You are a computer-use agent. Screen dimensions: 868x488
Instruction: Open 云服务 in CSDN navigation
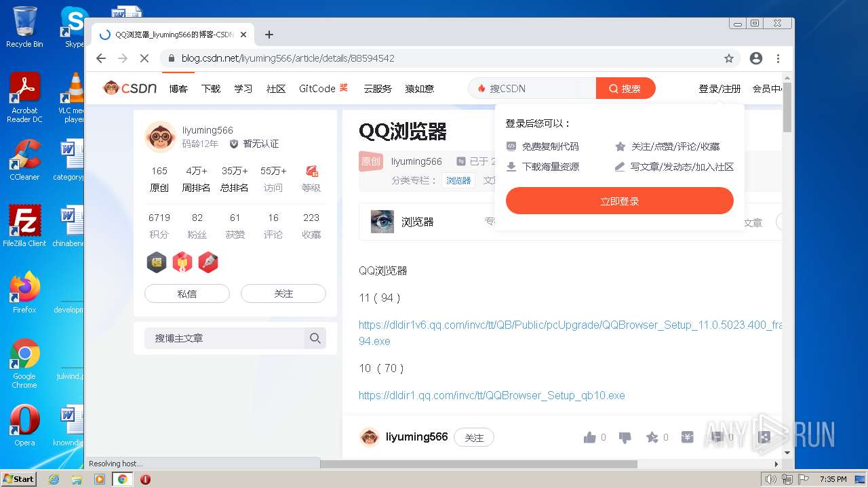(x=378, y=89)
